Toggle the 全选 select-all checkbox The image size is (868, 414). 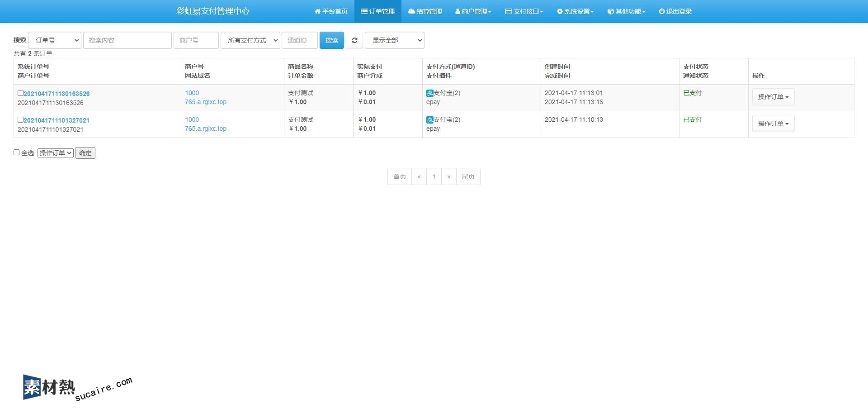[x=16, y=152]
